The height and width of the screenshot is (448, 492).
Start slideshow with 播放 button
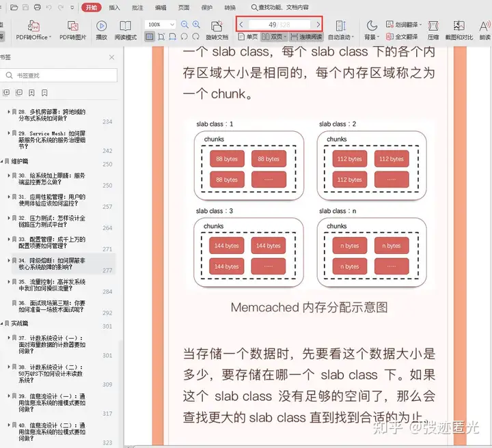coord(101,31)
